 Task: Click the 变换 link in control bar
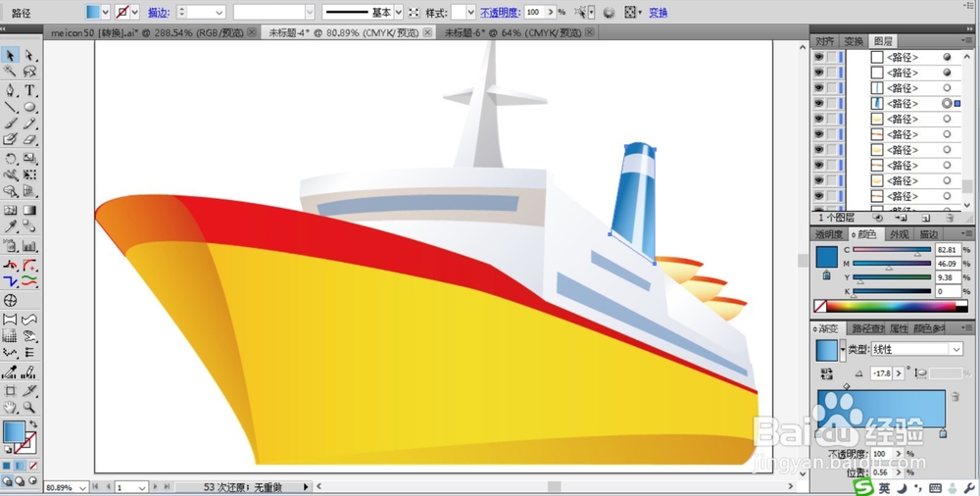[x=659, y=13]
